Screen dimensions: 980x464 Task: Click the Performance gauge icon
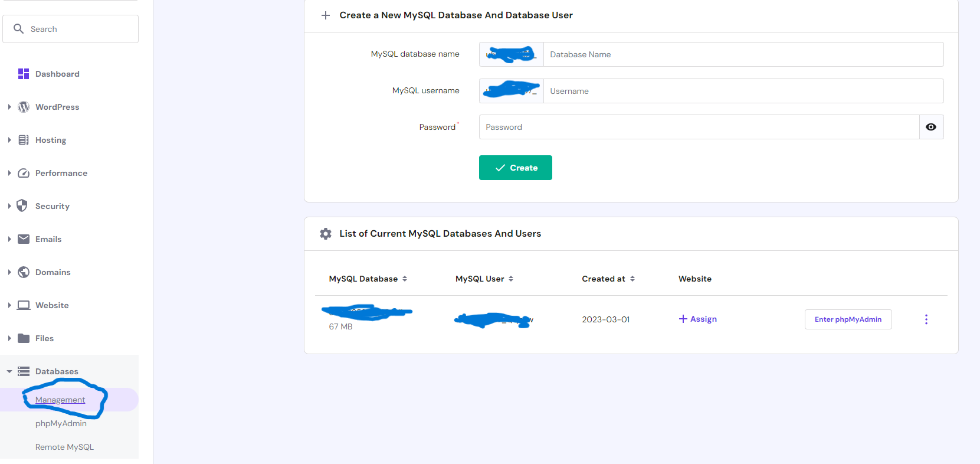(x=24, y=173)
